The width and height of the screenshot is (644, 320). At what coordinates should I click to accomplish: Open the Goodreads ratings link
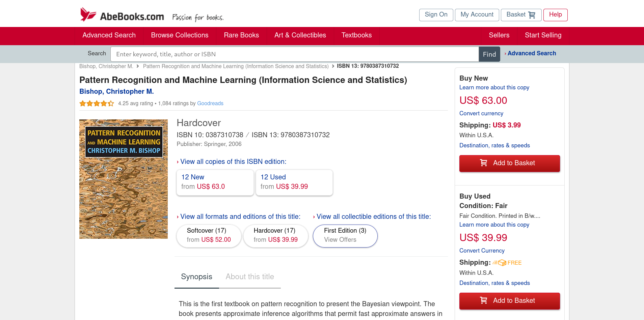[210, 104]
